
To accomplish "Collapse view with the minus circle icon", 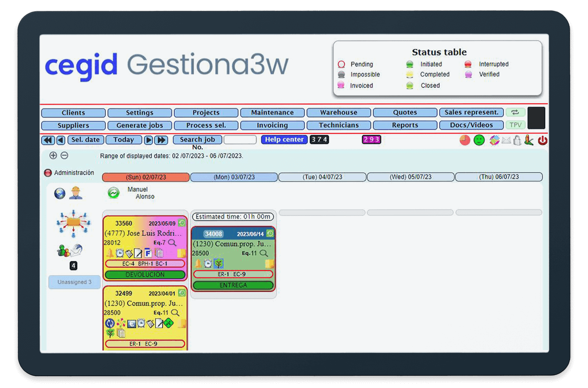I will point(65,155).
